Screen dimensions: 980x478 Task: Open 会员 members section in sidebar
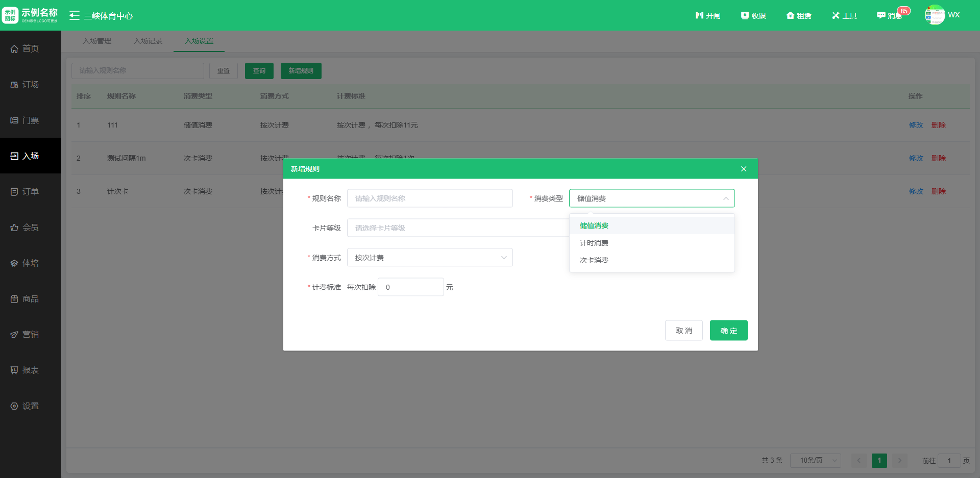point(31,228)
